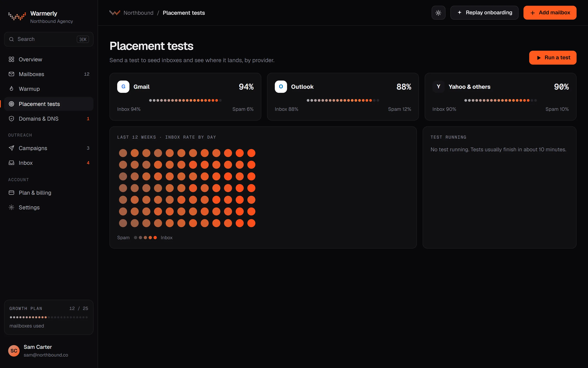Viewport: 588px width, 368px height.
Task: Click Replay onboarding button
Action: click(484, 13)
